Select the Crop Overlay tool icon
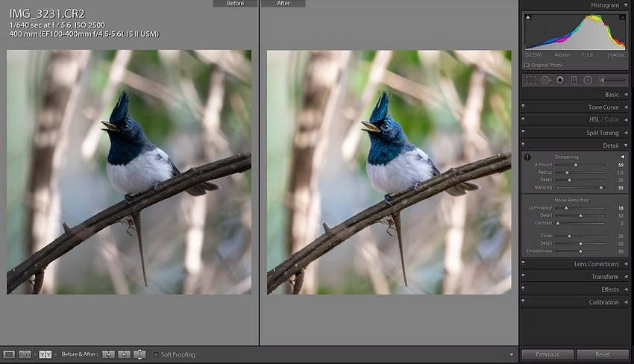 coord(530,80)
